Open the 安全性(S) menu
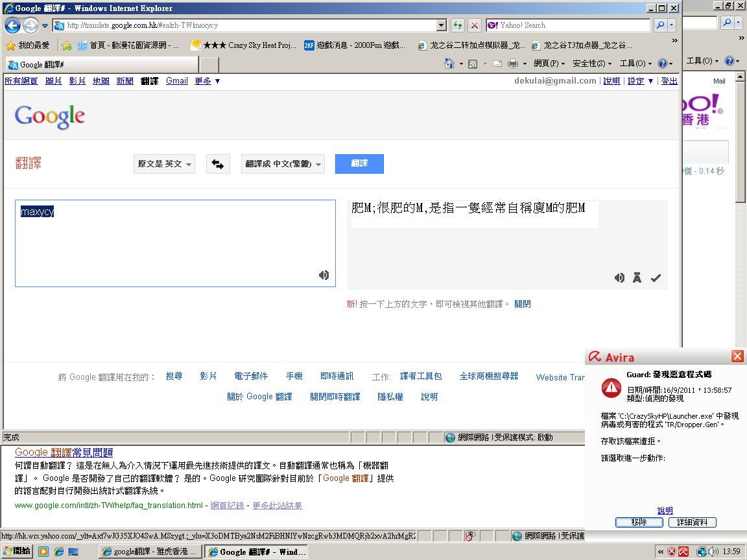Screen dimensions: 747x560 point(591,64)
